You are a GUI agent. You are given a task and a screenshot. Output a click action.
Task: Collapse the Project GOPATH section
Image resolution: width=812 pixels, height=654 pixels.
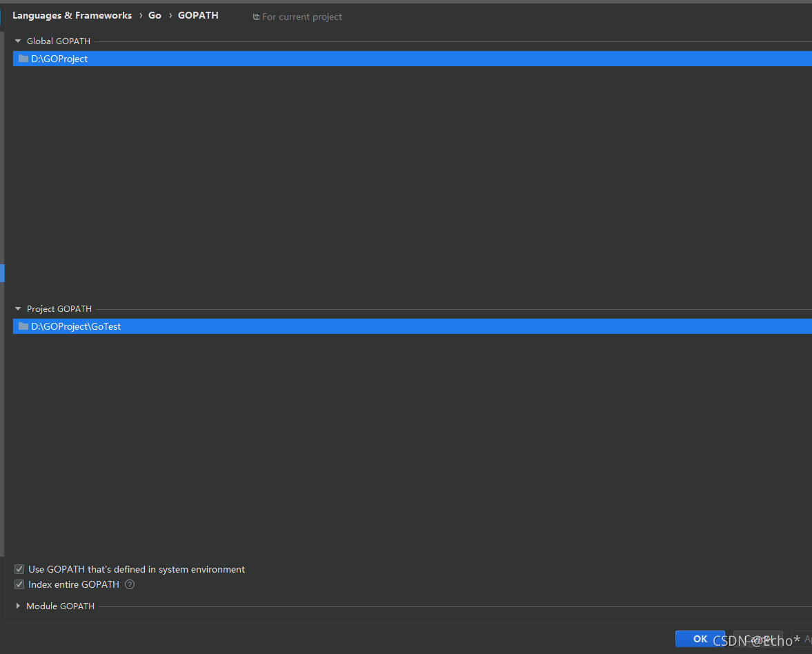pyautogui.click(x=17, y=308)
